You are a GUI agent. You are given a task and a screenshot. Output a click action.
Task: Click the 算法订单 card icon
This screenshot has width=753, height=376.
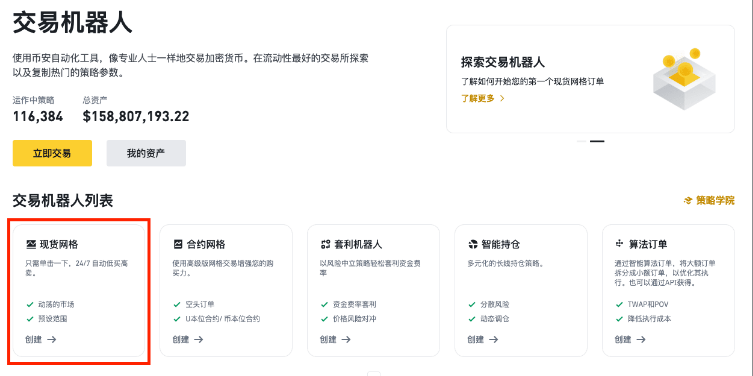pos(619,244)
